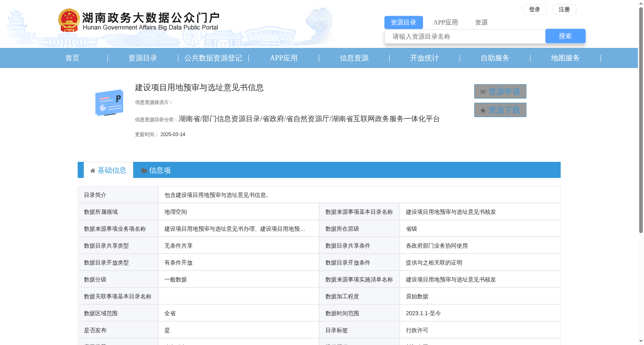Click the 资源申请 button

[x=500, y=91]
